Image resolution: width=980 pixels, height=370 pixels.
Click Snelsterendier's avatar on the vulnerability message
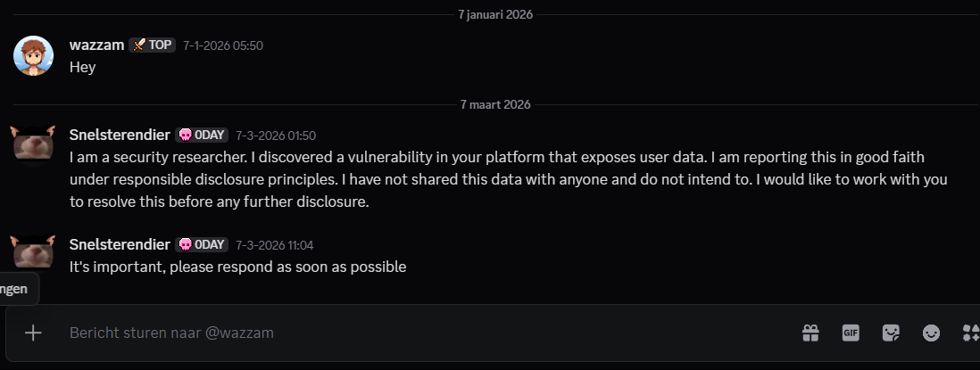point(33,145)
